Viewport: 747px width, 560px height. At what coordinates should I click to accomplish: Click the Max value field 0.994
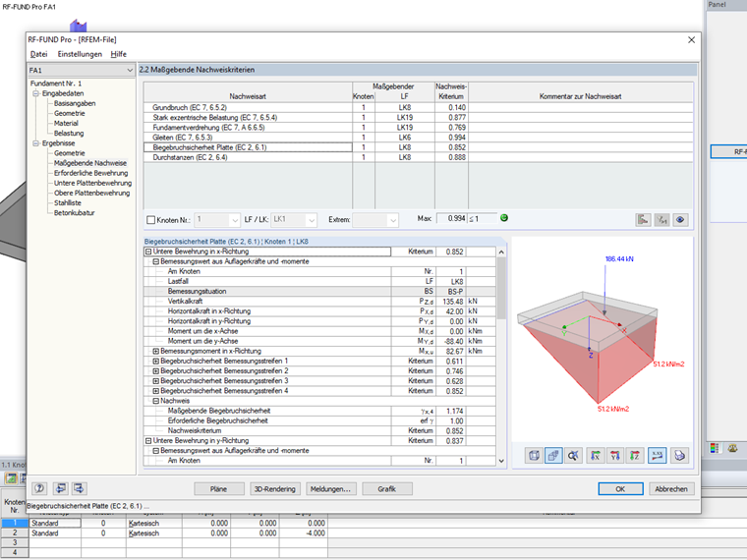(451, 218)
